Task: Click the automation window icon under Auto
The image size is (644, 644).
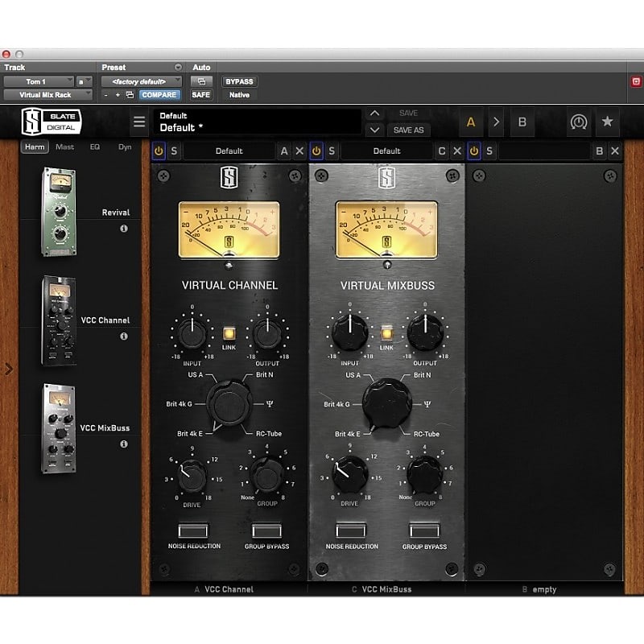Action: coord(203,80)
